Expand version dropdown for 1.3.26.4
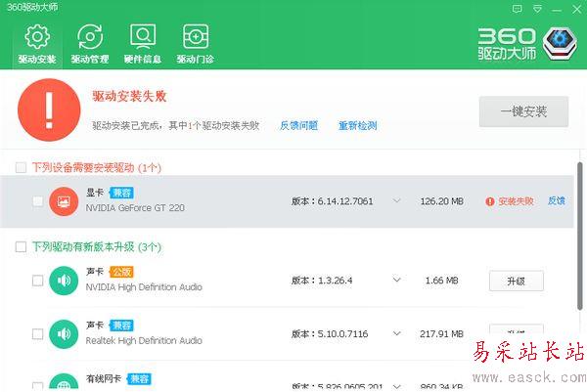587x392 pixels. (396, 280)
